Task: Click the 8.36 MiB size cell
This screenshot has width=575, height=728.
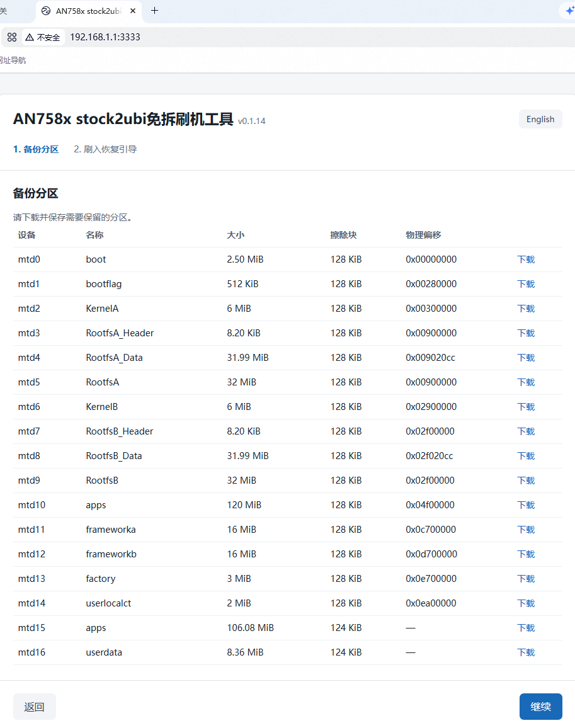Action: [245, 653]
